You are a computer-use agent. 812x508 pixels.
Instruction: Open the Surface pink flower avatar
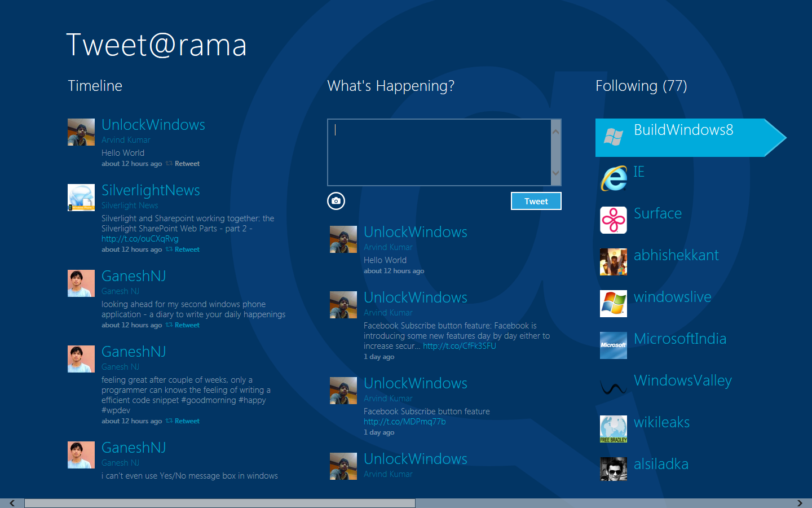tap(614, 220)
